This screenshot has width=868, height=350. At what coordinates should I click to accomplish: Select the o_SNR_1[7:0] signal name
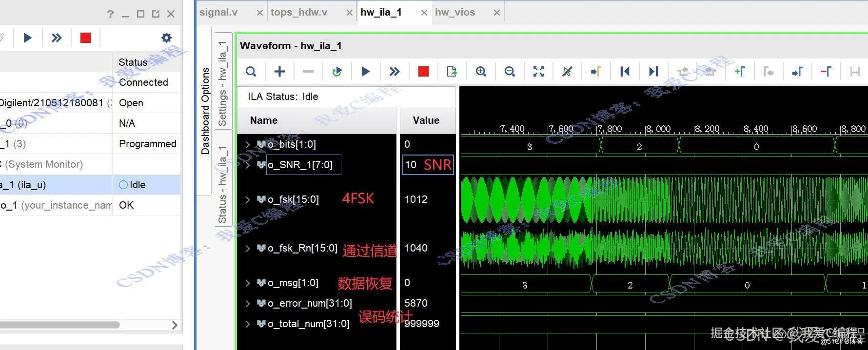(x=300, y=165)
